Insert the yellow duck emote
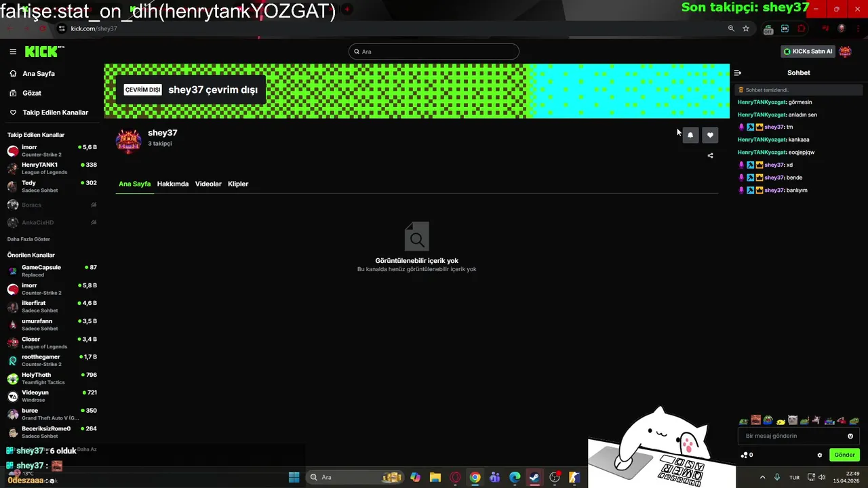 tap(781, 421)
